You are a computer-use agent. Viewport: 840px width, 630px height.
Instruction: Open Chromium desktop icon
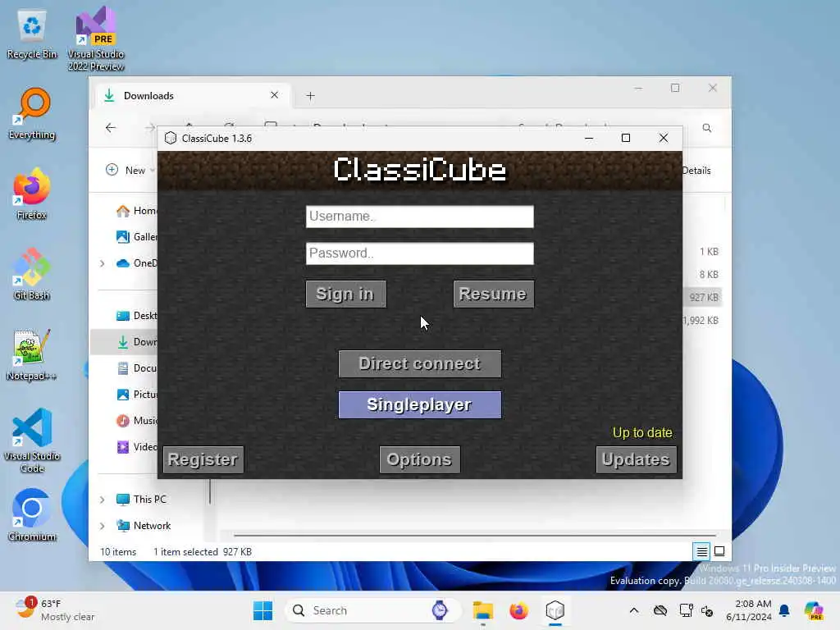click(32, 517)
